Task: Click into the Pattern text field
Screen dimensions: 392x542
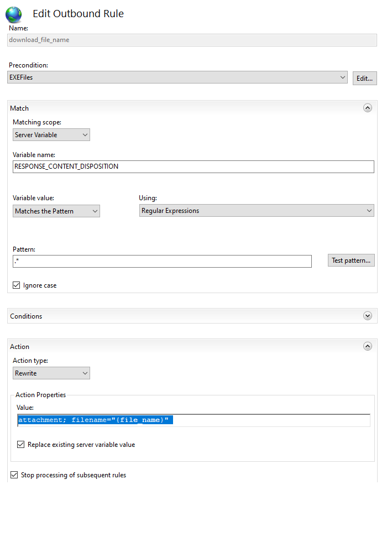Action: 162,261
